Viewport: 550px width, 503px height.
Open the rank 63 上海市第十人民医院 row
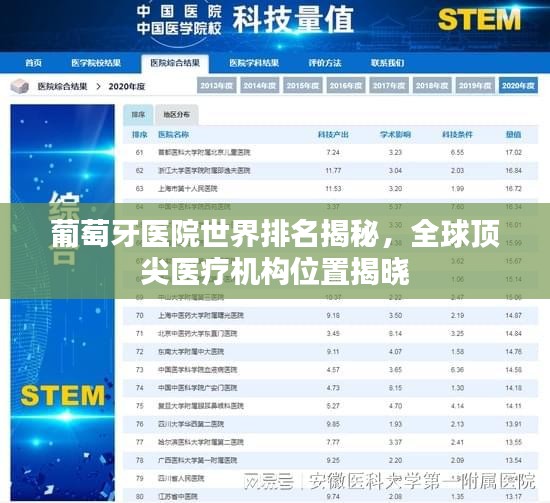tap(330, 189)
